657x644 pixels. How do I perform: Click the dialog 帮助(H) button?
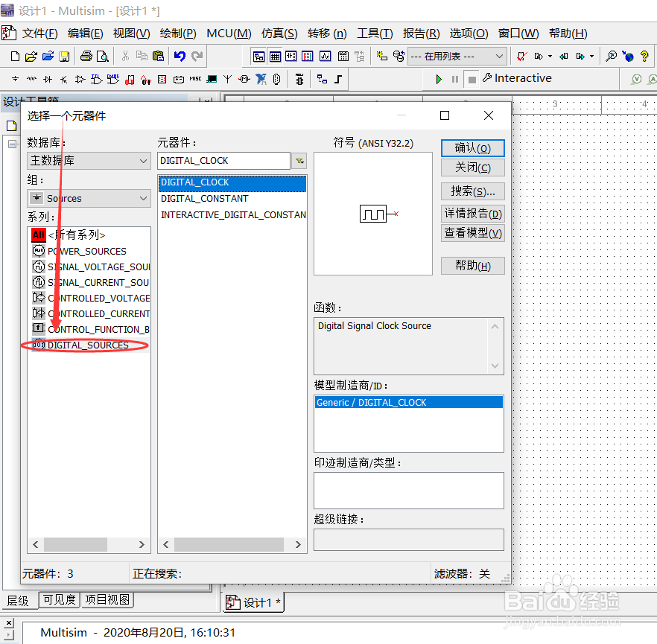pos(472,266)
